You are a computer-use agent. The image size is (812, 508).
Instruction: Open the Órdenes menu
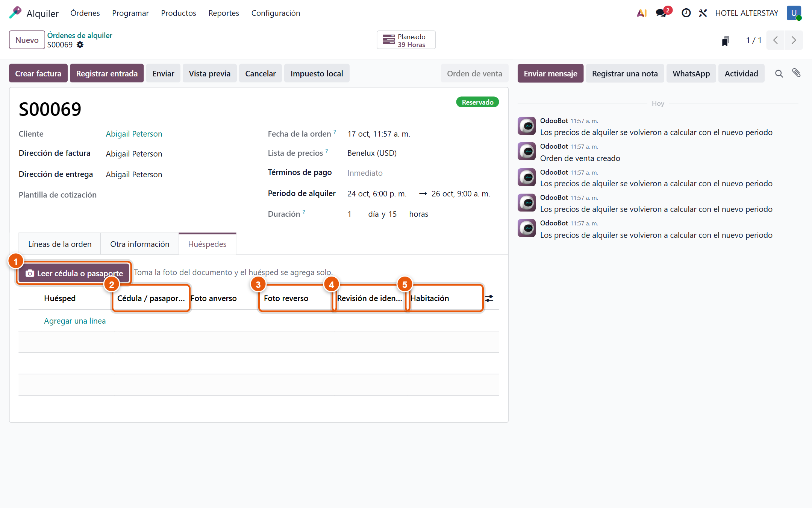click(x=85, y=13)
